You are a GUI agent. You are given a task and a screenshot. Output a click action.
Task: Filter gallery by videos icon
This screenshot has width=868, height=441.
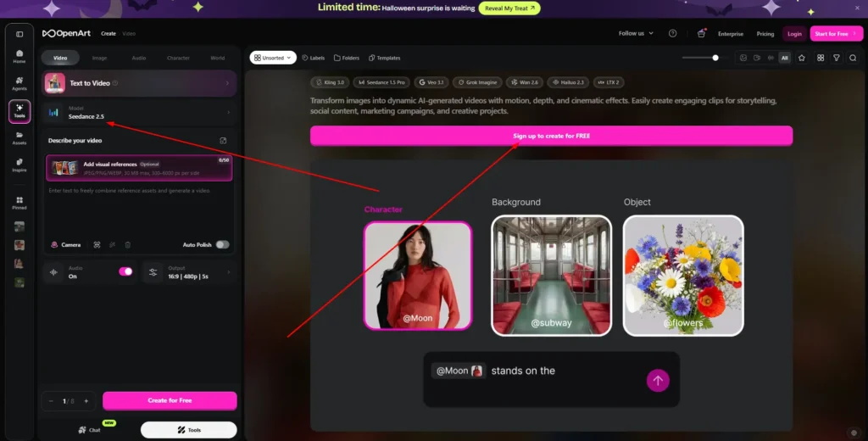tap(757, 58)
